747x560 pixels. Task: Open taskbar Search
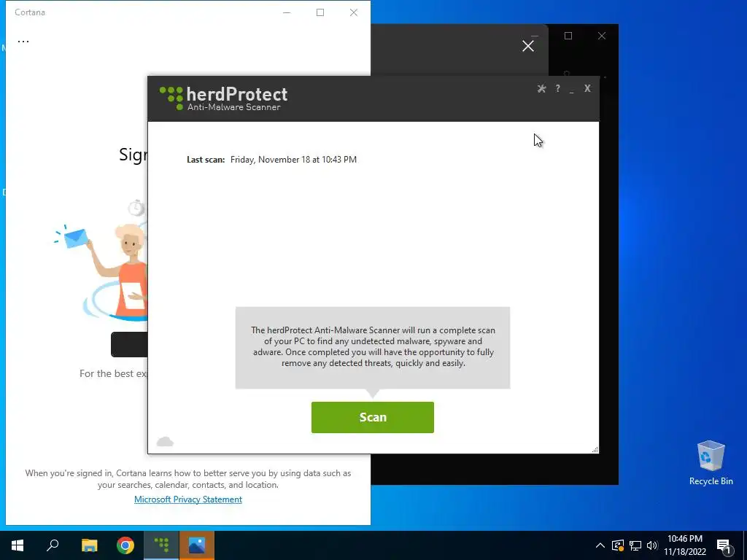click(x=53, y=545)
